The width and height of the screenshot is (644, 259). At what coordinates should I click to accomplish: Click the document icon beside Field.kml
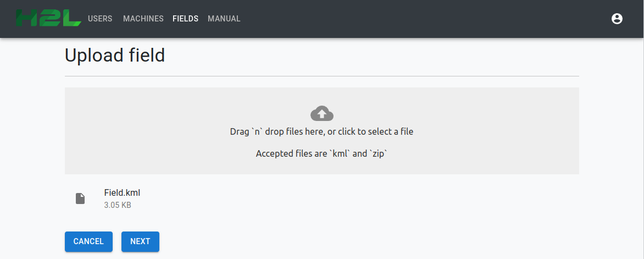point(80,199)
